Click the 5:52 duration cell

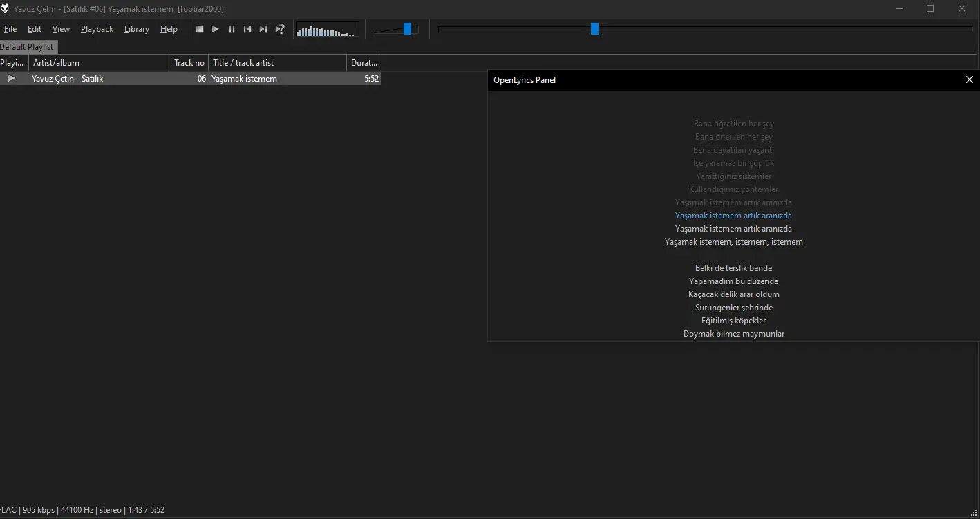pos(372,79)
